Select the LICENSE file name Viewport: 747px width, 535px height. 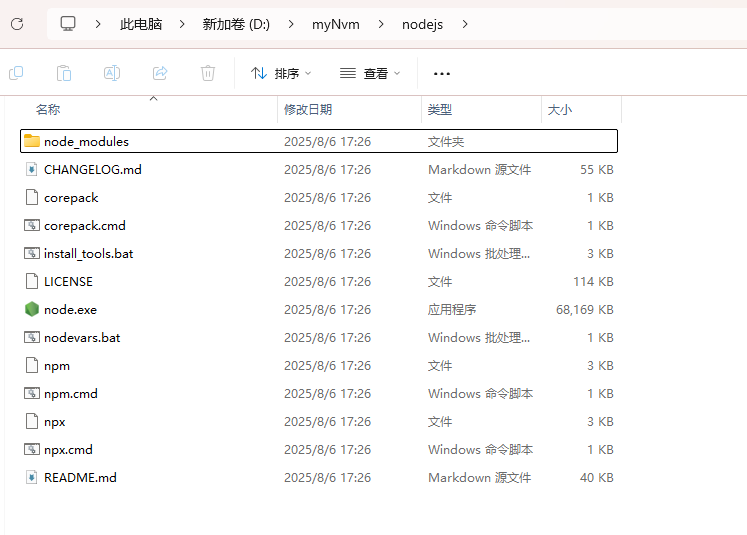(x=68, y=282)
